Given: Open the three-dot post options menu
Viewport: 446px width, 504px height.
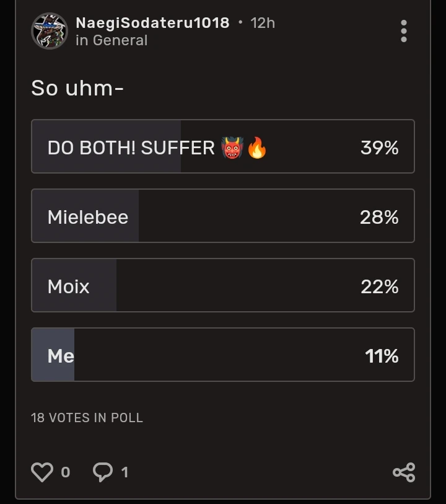Looking at the screenshot, I should click(x=403, y=31).
